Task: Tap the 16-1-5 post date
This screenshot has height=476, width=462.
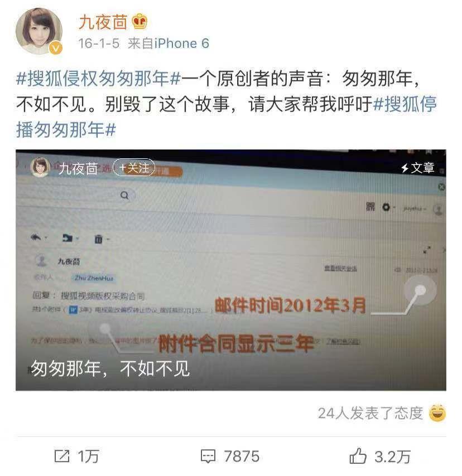Action: tap(99, 43)
